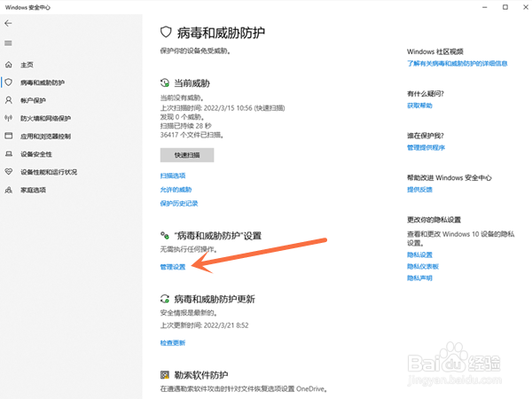This screenshot has height=399, width=532.
Task: Click the Windows 社区视频 heading
Action: pyautogui.click(x=435, y=51)
